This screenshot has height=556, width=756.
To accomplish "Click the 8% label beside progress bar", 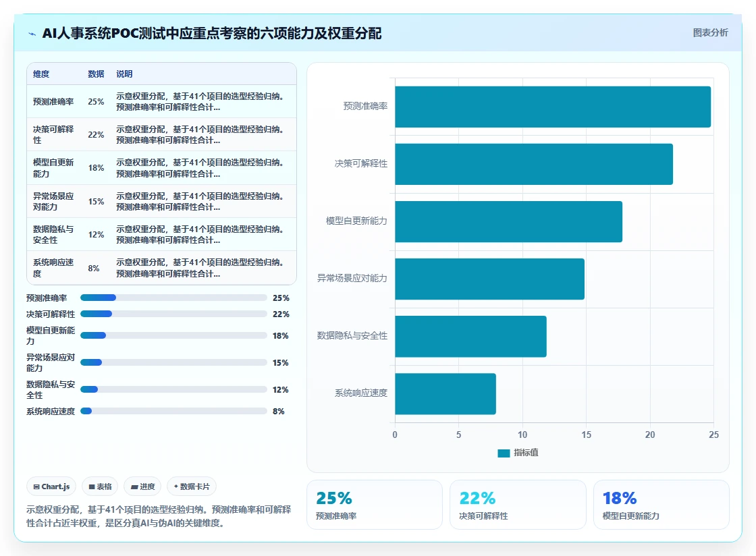I will [x=279, y=411].
